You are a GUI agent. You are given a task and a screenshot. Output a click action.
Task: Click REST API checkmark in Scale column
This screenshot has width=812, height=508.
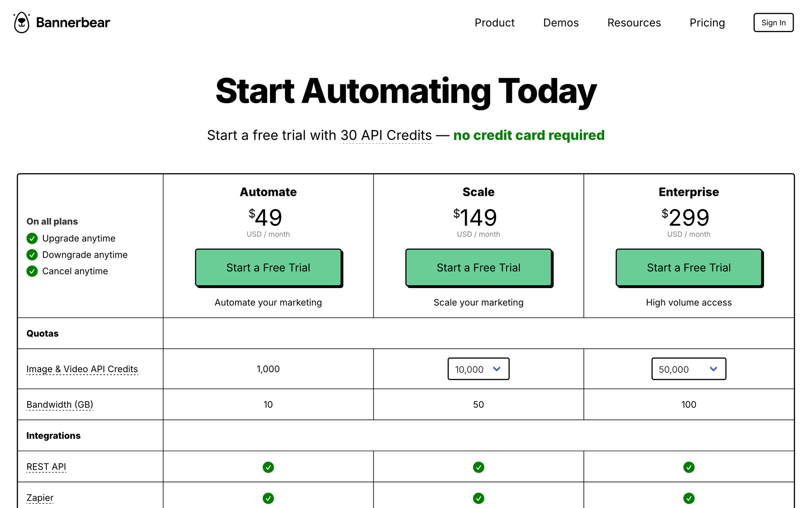click(478, 467)
